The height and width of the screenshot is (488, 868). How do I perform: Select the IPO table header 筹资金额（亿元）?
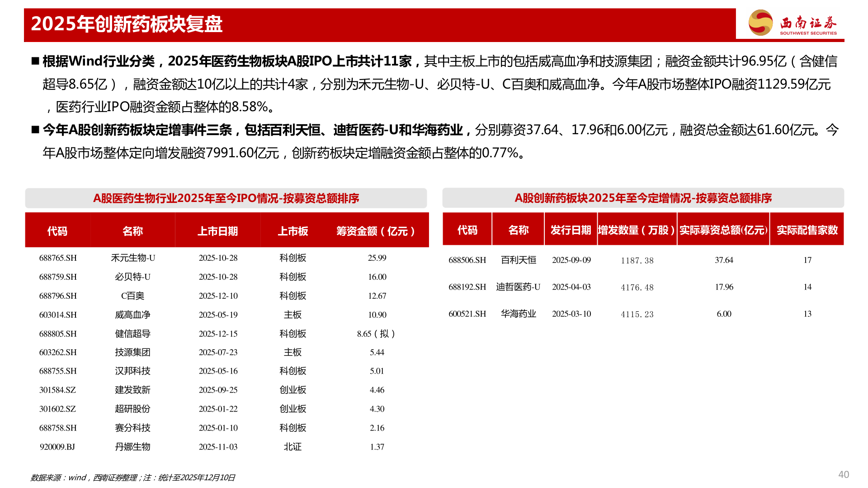376,231
